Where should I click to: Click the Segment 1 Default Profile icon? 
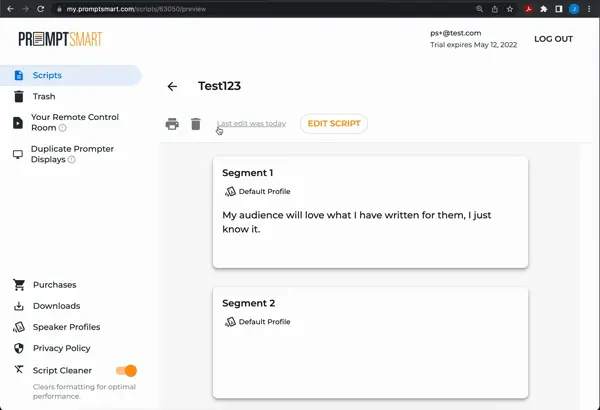(230, 191)
